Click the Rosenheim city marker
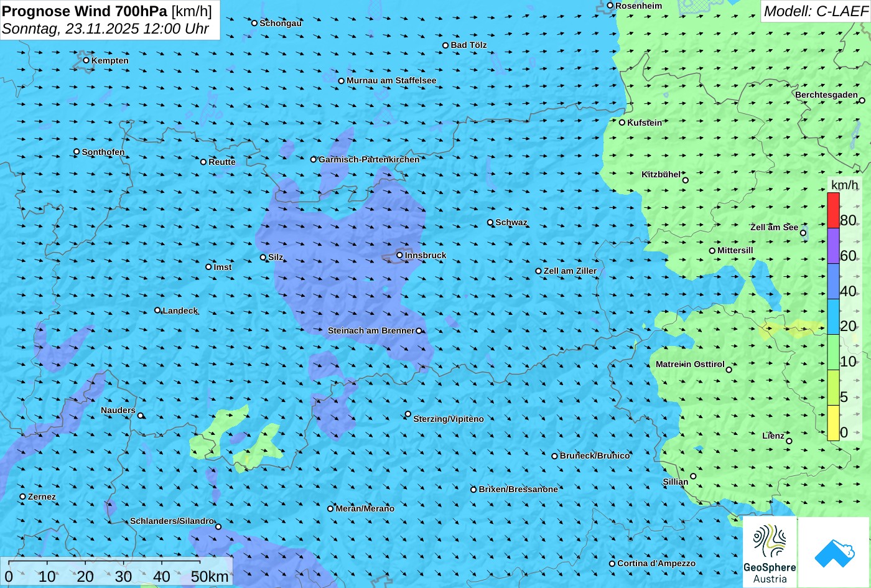Viewport: 871px width, 588px height. [x=610, y=6]
